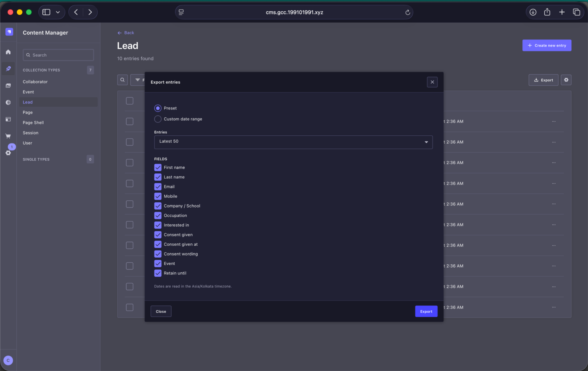Tick the select-all checkbox in table header
Image resolution: width=588 pixels, height=371 pixels.
pos(130,101)
